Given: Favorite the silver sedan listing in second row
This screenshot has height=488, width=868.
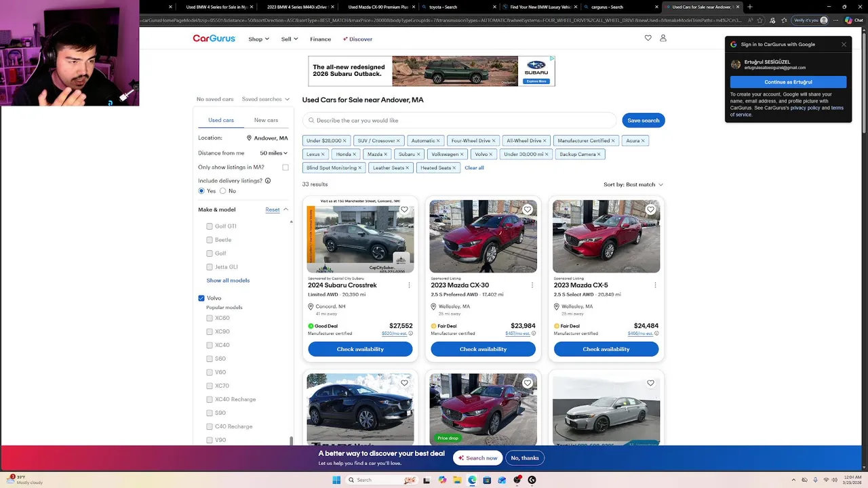Looking at the screenshot, I should 650,383.
